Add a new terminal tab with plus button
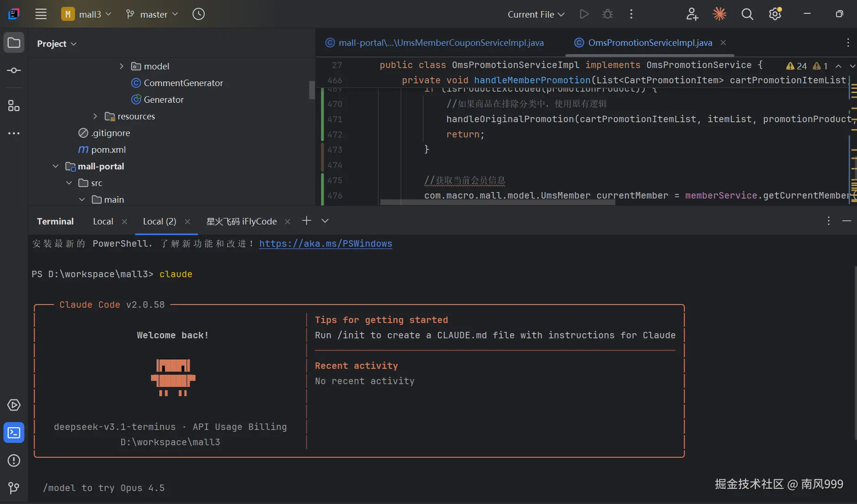Viewport: 857px width, 504px height. pos(306,221)
